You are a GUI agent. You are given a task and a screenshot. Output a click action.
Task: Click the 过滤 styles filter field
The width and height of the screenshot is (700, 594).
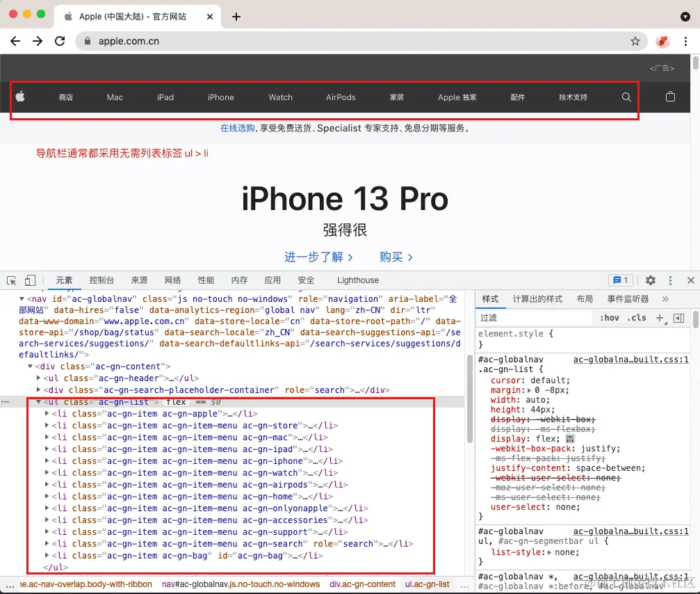click(x=535, y=318)
